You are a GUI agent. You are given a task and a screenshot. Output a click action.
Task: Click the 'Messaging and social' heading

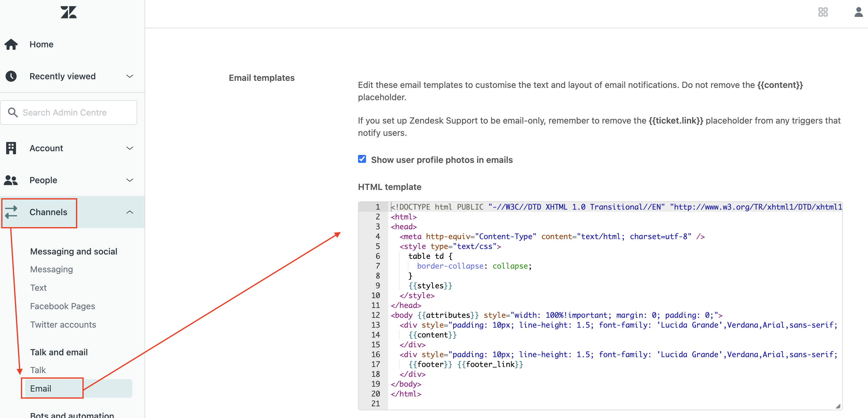pyautogui.click(x=74, y=251)
